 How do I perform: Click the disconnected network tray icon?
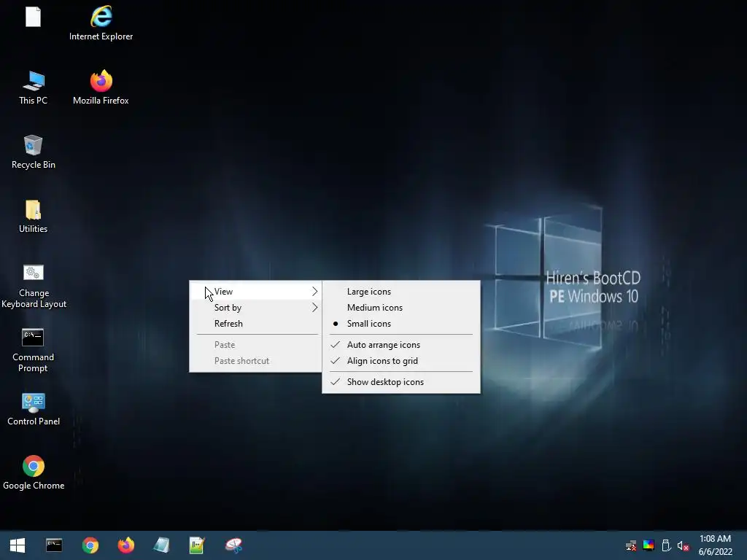click(x=631, y=545)
